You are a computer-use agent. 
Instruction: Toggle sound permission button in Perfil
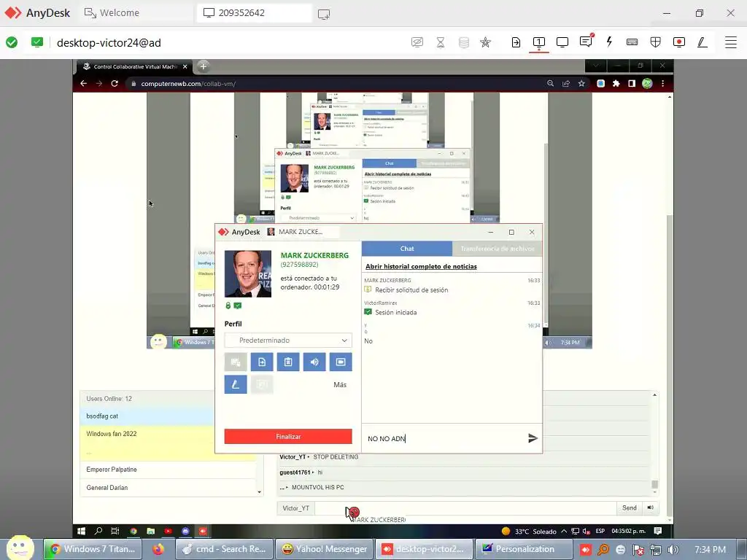coord(314,362)
